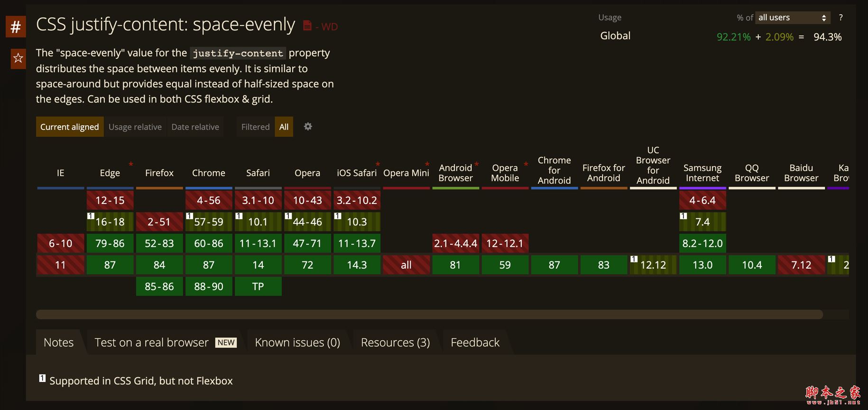
Task: Select IE 6-10 unsupported cell
Action: click(x=61, y=243)
